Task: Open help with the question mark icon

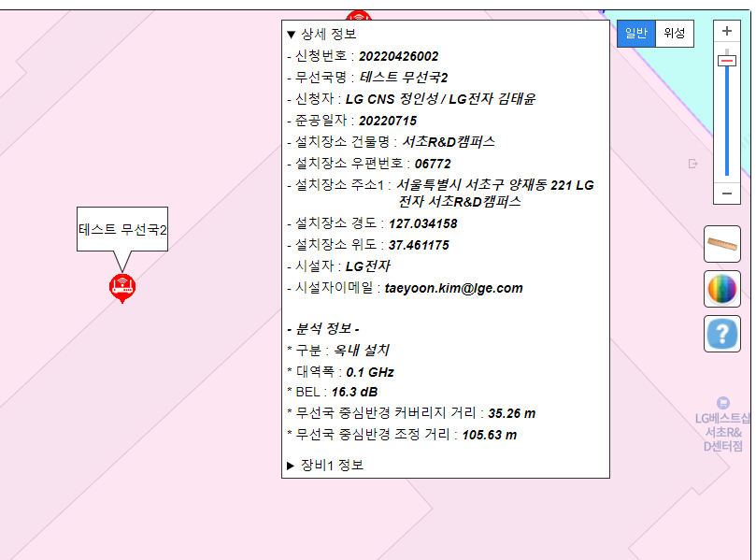Action: click(x=721, y=334)
